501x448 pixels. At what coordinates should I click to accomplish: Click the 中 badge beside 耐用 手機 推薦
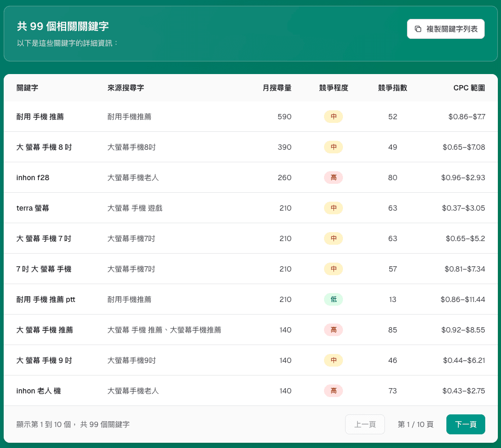pos(333,117)
